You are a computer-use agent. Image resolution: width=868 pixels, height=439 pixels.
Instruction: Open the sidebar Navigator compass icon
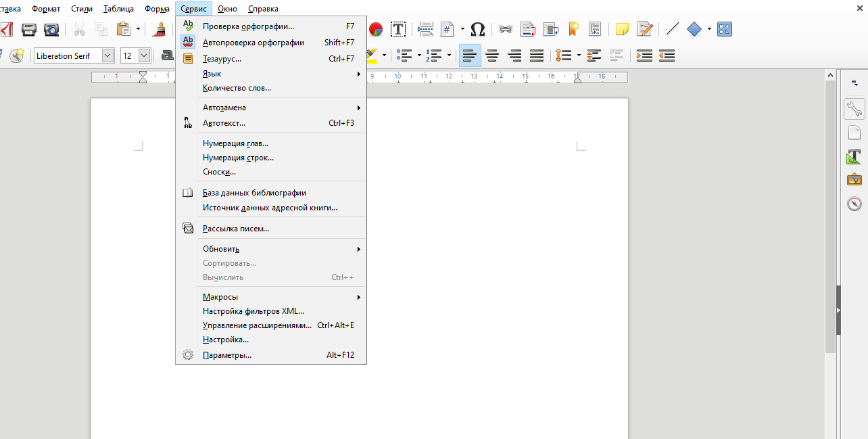coord(854,204)
